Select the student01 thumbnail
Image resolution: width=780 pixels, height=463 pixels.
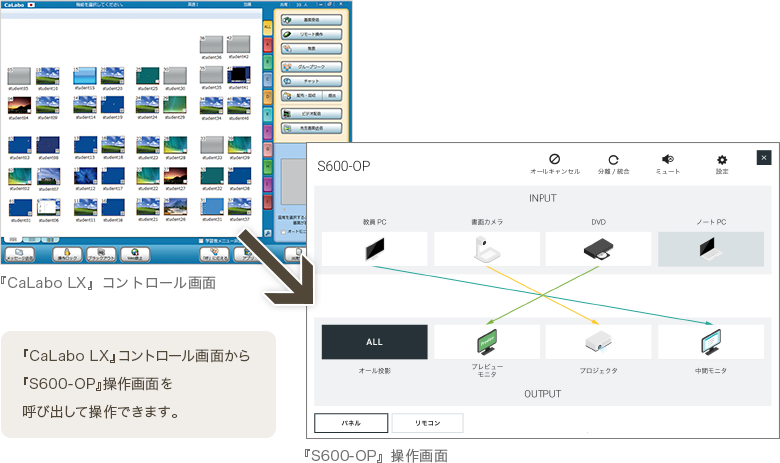point(20,208)
